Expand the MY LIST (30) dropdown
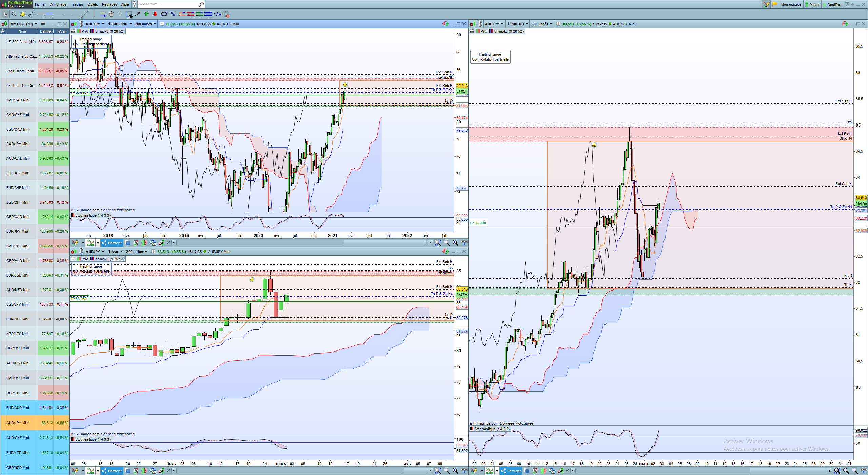868x475 pixels. coord(23,24)
